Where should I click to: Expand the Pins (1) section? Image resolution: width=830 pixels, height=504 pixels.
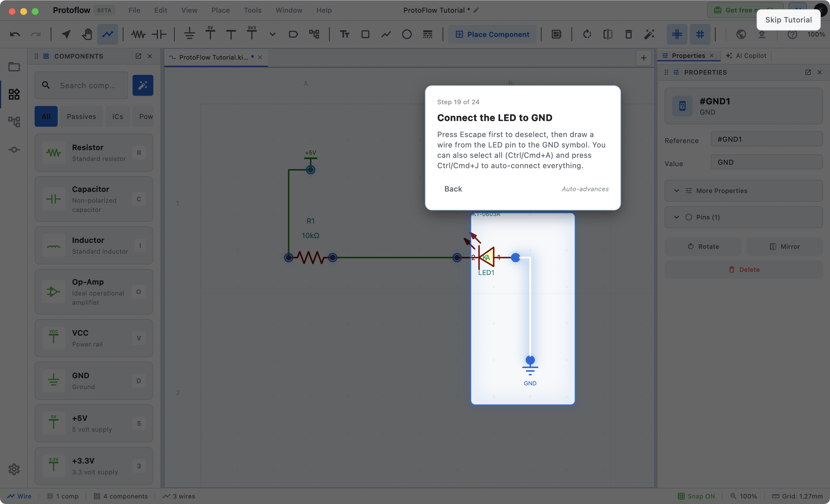tap(744, 217)
